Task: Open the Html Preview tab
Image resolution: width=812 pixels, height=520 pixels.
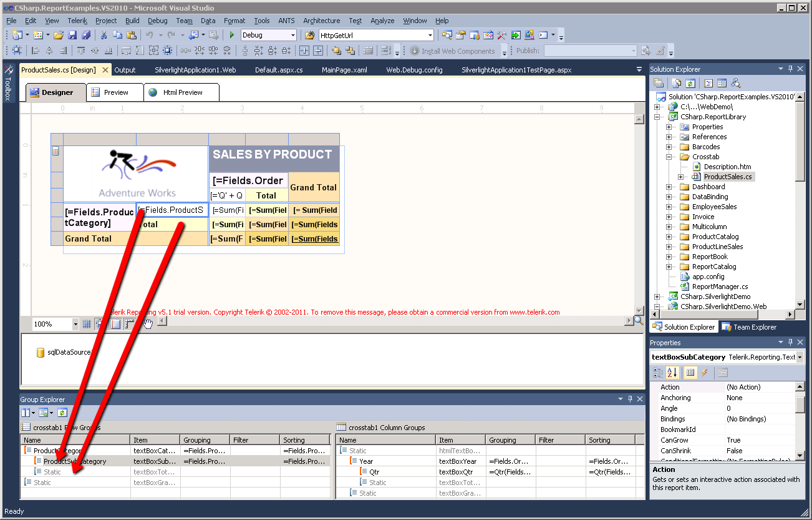Action: [x=182, y=92]
